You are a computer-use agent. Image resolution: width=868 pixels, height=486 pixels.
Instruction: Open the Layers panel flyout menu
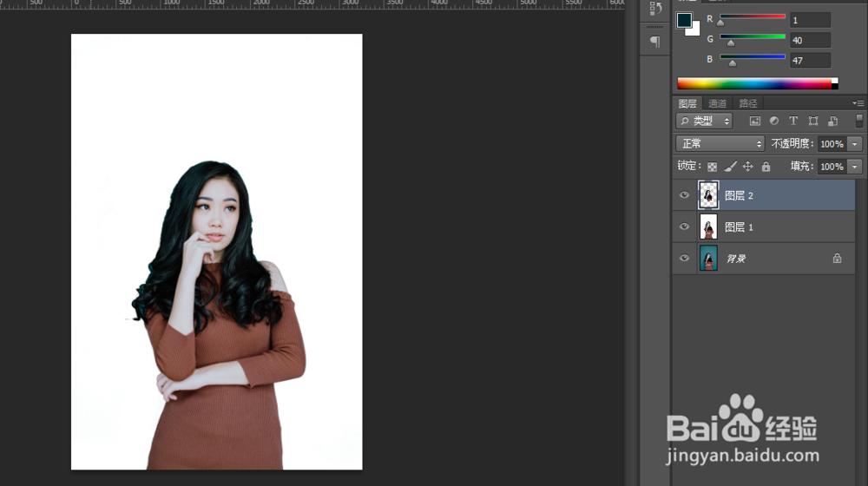pyautogui.click(x=858, y=103)
